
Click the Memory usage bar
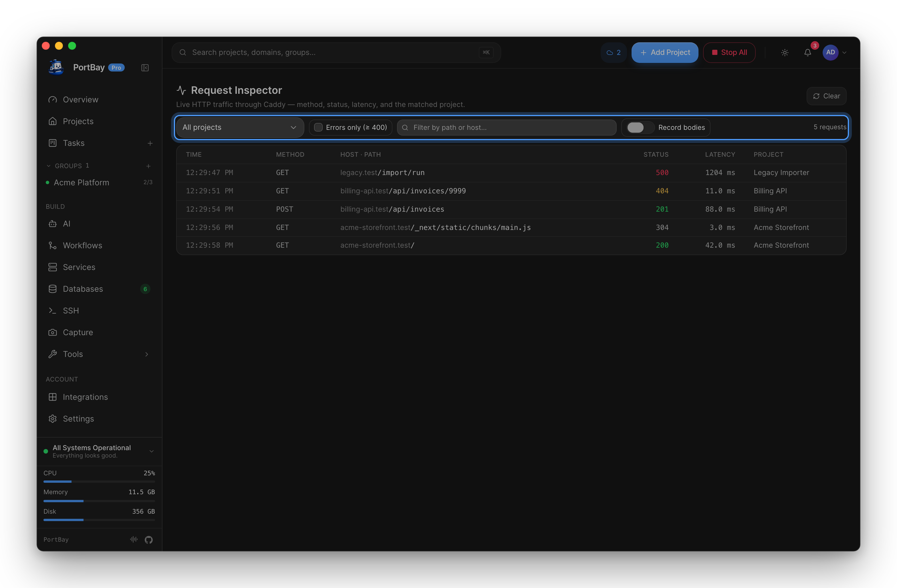99,501
